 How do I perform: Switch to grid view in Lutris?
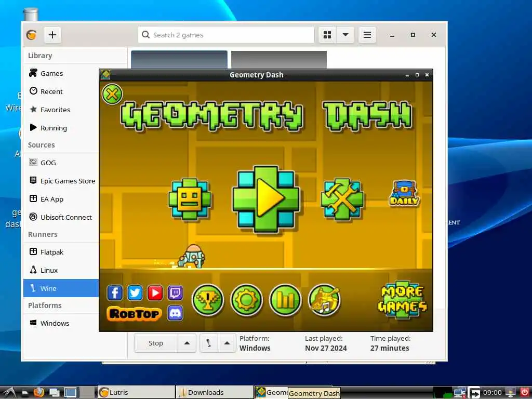pyautogui.click(x=327, y=35)
